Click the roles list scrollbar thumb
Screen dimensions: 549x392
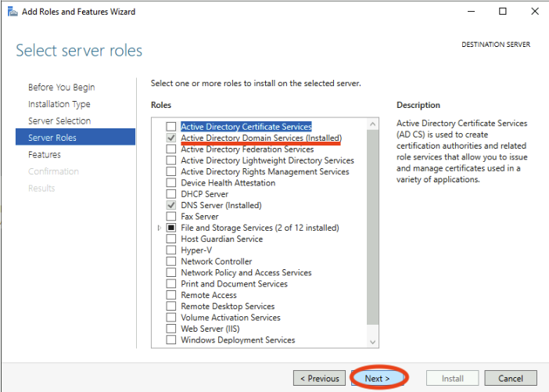point(372,227)
